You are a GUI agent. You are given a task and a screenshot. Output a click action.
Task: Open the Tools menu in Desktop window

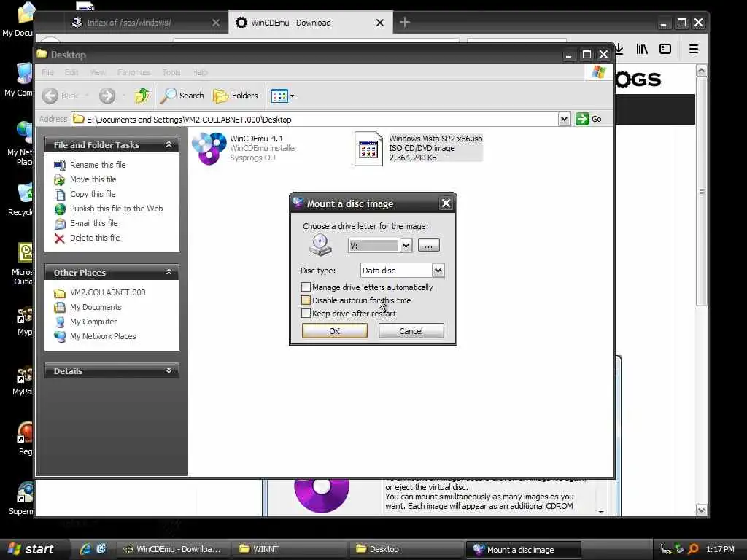click(x=171, y=72)
